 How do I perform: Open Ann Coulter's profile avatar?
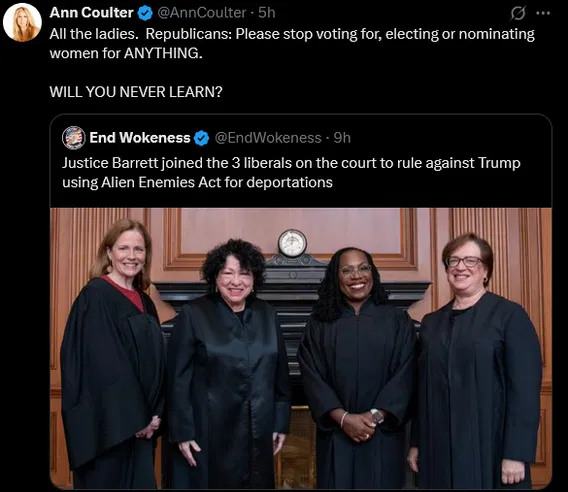pyautogui.click(x=22, y=22)
